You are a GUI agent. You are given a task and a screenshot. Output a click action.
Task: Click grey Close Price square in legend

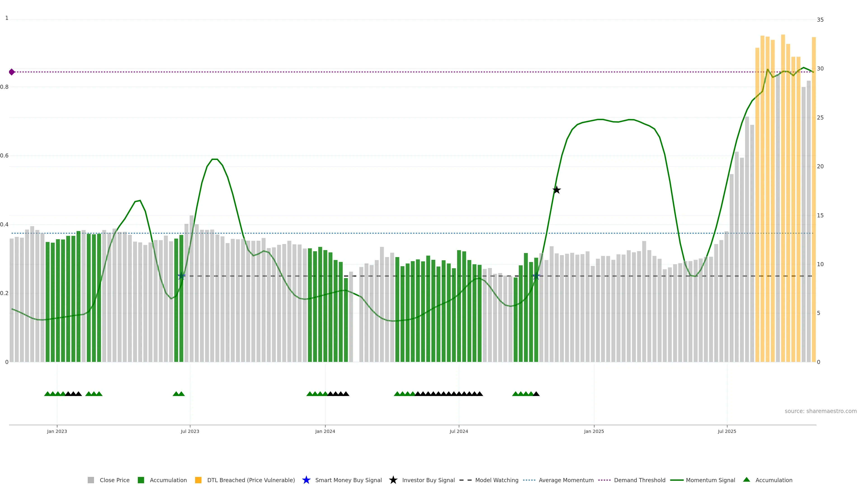(x=91, y=480)
